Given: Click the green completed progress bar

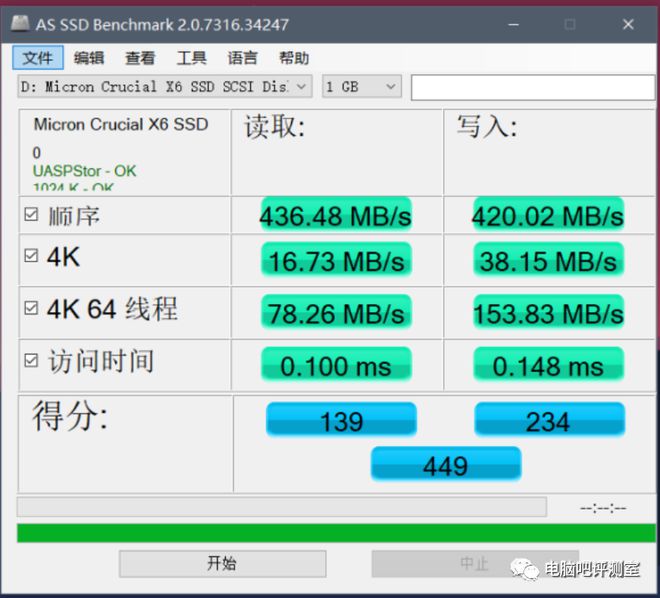Looking at the screenshot, I should [336, 533].
